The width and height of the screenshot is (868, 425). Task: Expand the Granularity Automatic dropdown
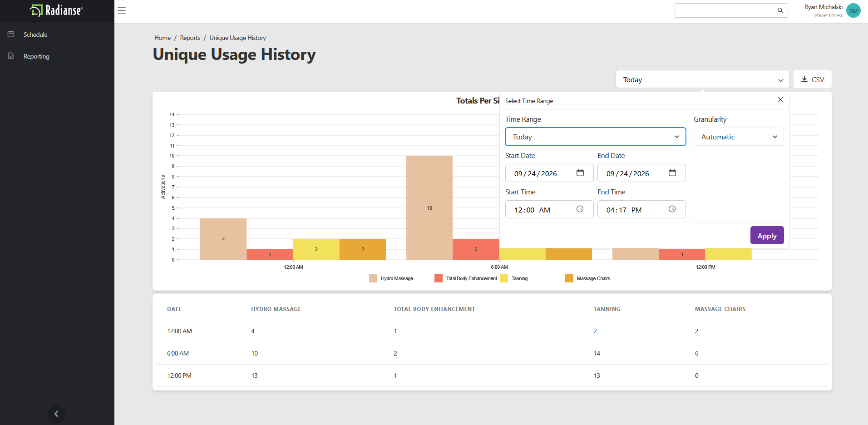tap(739, 137)
